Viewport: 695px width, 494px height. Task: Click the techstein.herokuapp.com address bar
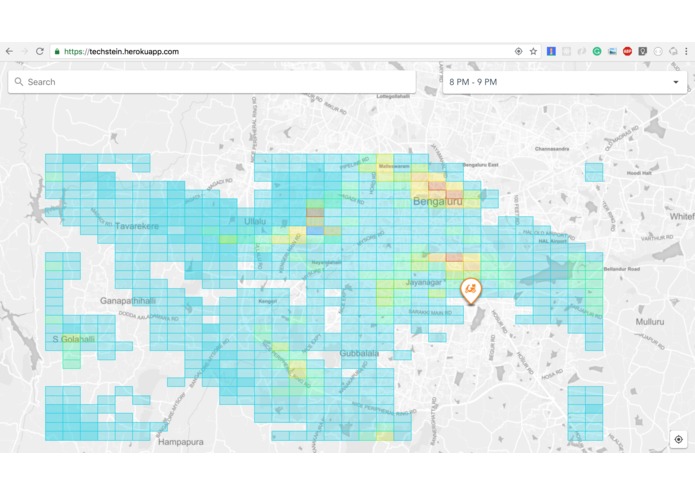click(x=284, y=51)
